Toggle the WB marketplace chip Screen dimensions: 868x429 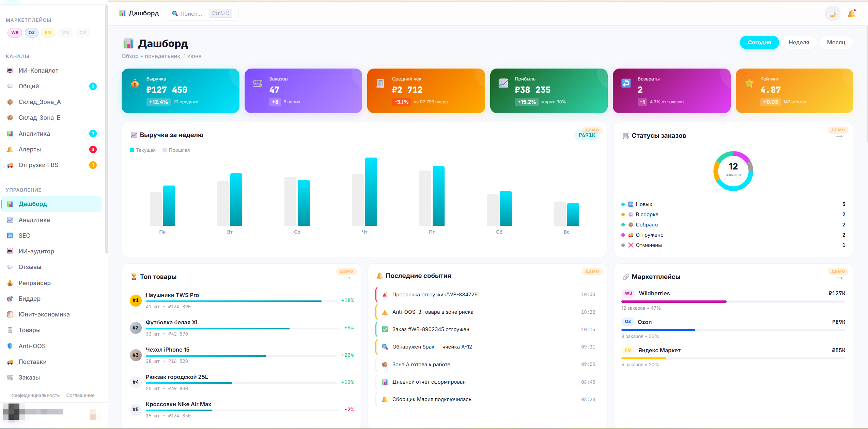(x=15, y=33)
